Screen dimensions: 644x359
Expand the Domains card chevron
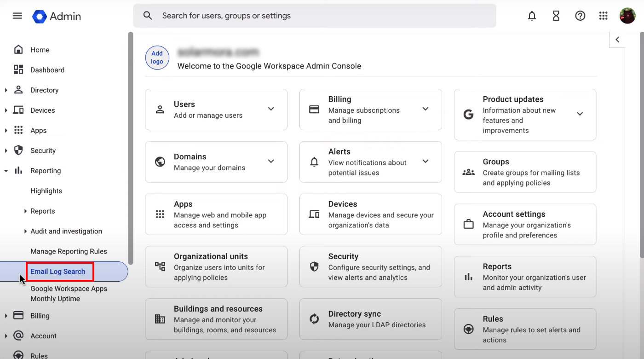click(271, 161)
